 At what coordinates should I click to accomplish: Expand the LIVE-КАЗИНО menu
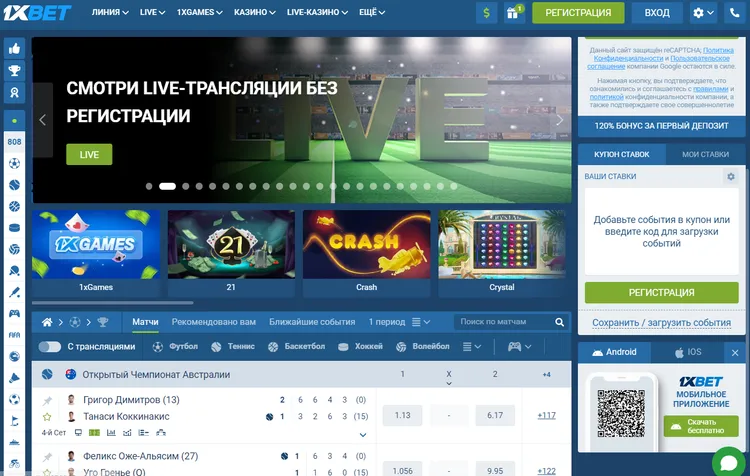coord(317,12)
